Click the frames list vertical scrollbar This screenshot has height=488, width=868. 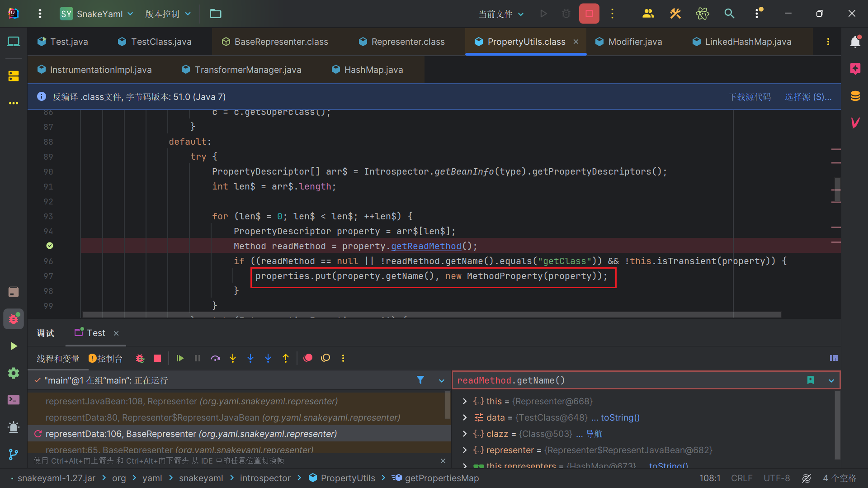[x=448, y=405]
